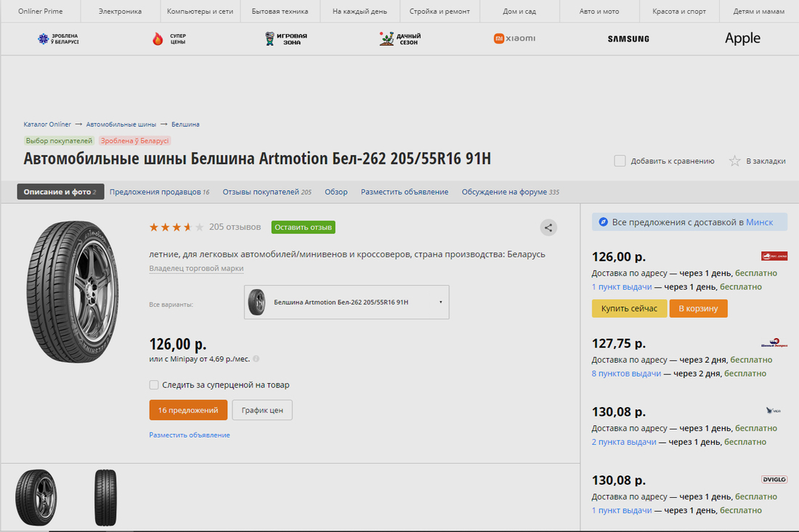Select the angled tire thumbnail
Viewport: 799px width, 532px height.
pos(36,497)
